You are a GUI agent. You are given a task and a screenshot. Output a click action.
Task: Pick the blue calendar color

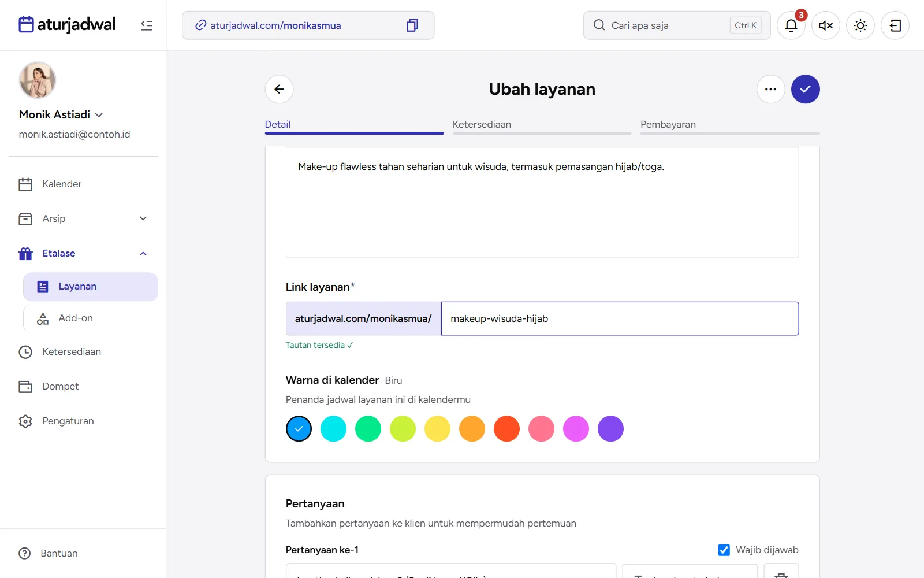[x=299, y=429]
